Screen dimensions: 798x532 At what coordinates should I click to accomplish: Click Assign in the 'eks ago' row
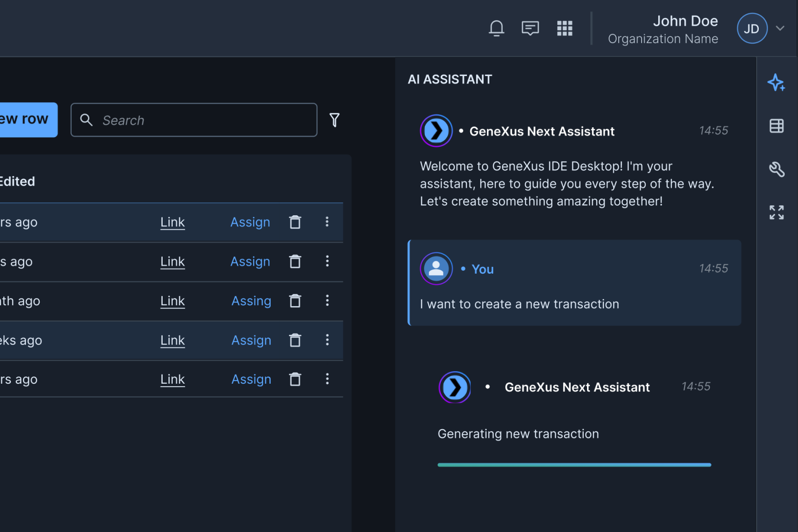(x=251, y=340)
